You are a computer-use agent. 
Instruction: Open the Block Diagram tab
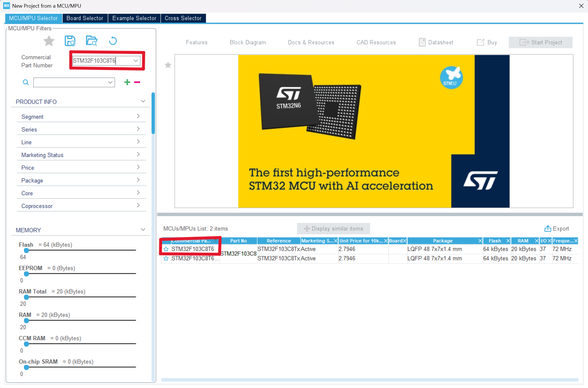(247, 42)
